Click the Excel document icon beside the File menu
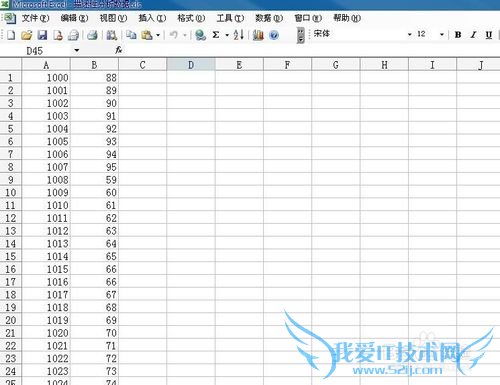 pos(10,18)
